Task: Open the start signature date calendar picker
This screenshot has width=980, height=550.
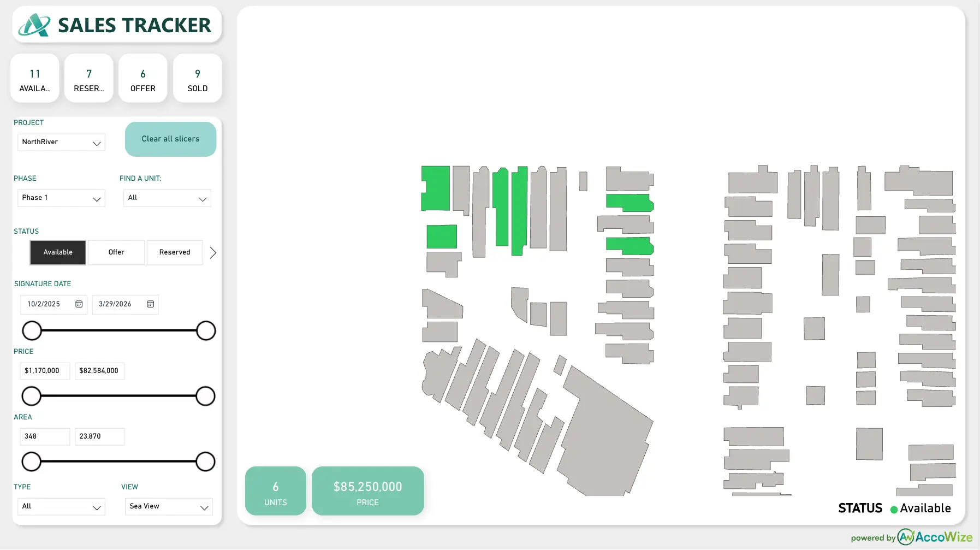Action: click(x=79, y=304)
